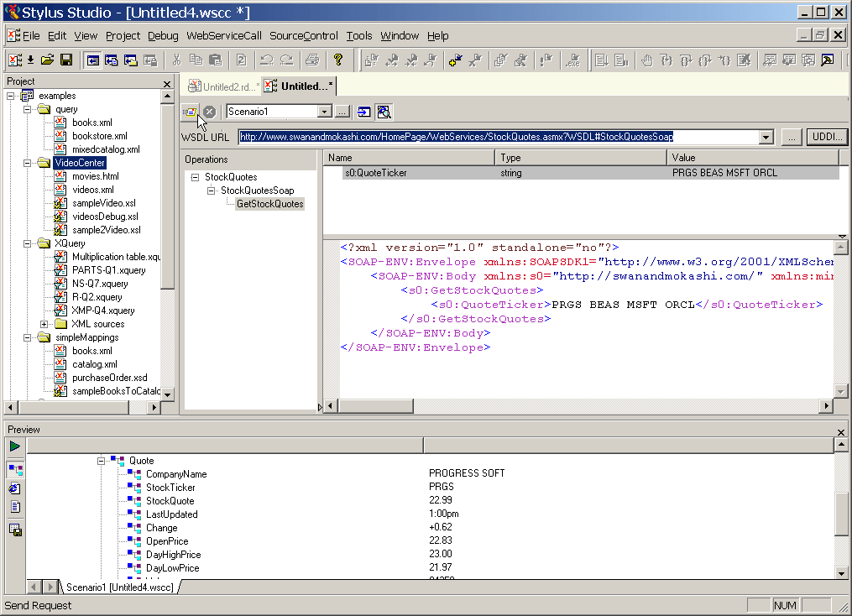This screenshot has width=852, height=616.
Task: Delete the current scenario with the X icon
Action: click(x=209, y=111)
